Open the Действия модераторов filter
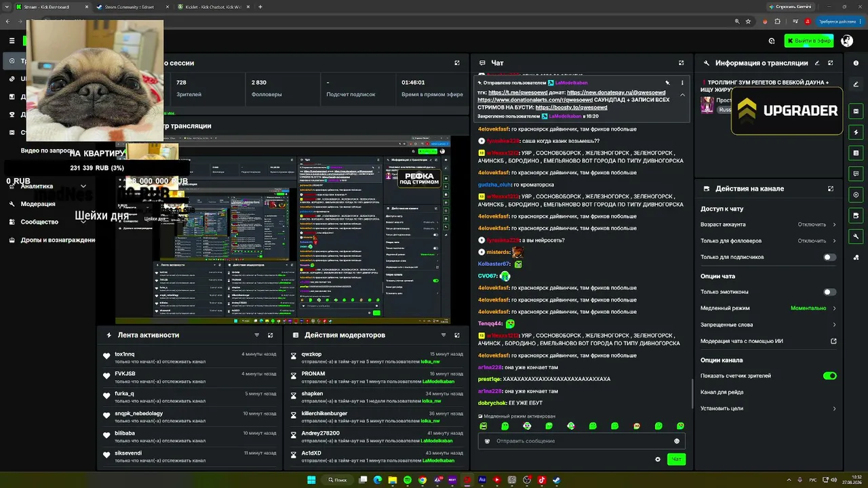The width and height of the screenshot is (868, 488). tap(443, 335)
